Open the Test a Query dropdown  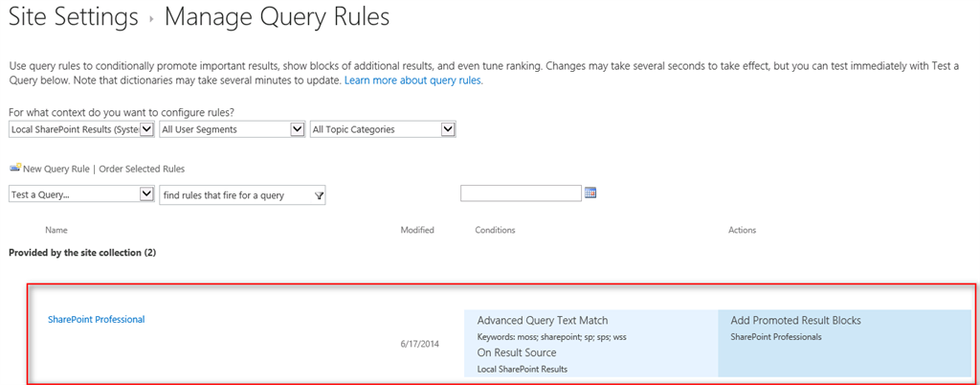pos(146,194)
